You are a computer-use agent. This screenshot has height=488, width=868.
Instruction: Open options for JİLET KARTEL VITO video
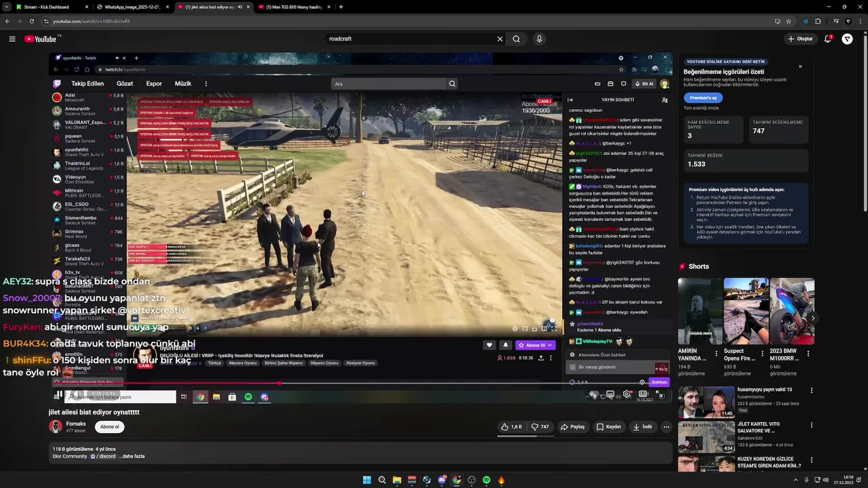[811, 425]
